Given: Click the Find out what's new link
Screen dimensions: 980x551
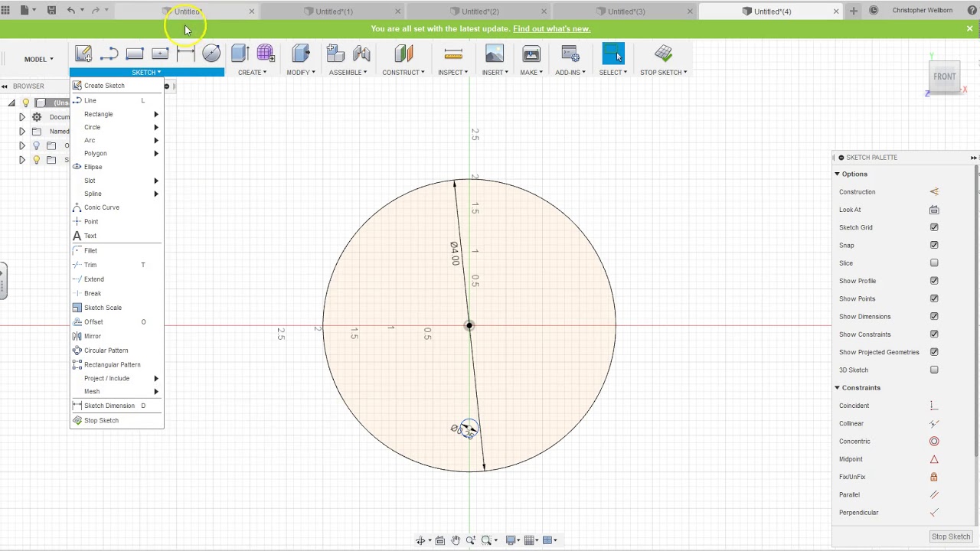Looking at the screenshot, I should [x=551, y=29].
